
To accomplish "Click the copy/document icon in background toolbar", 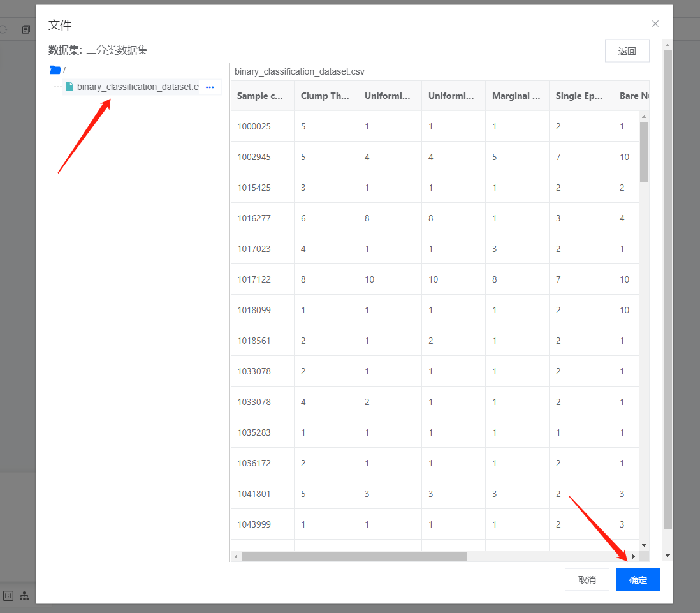I will [x=26, y=29].
